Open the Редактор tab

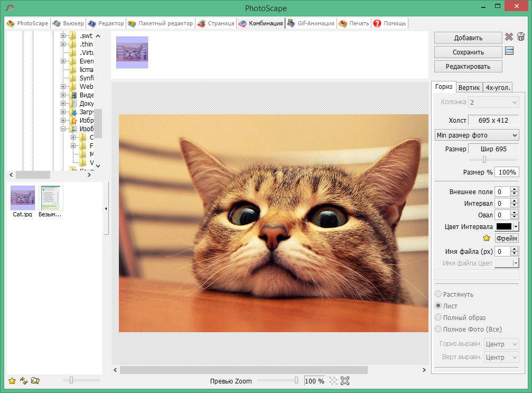tap(106, 23)
